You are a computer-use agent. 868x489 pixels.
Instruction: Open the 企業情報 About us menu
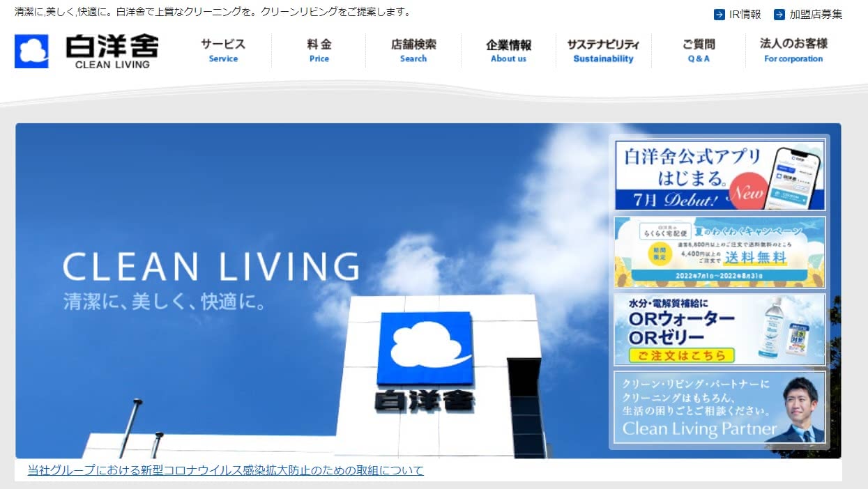[508, 51]
